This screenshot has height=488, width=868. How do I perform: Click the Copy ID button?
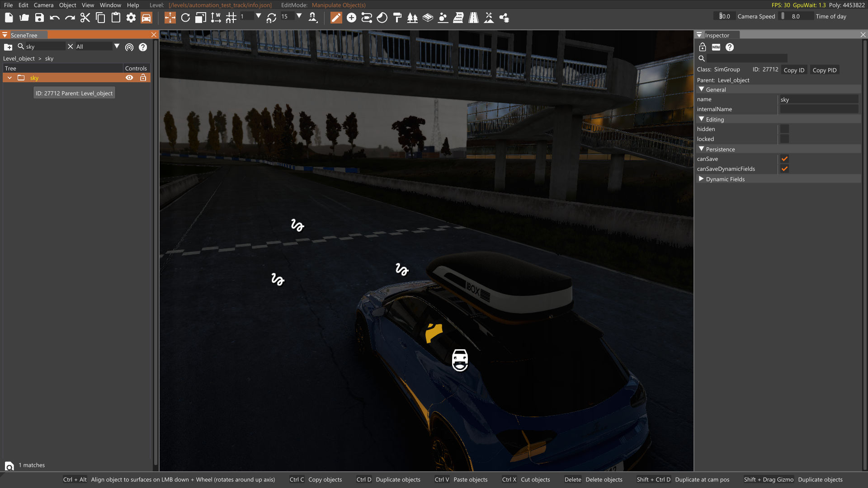coord(794,70)
